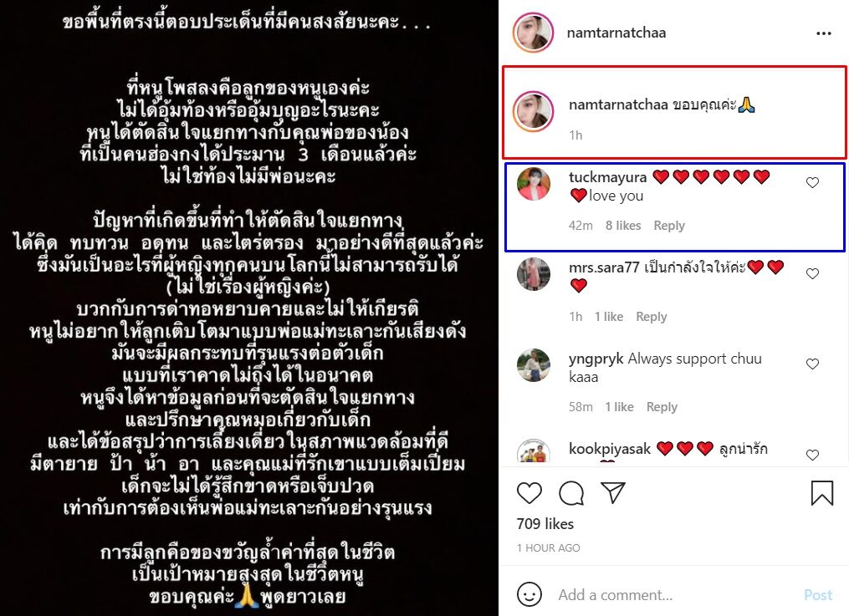
Task: Reply to yngpryk's comment
Action: tap(662, 407)
